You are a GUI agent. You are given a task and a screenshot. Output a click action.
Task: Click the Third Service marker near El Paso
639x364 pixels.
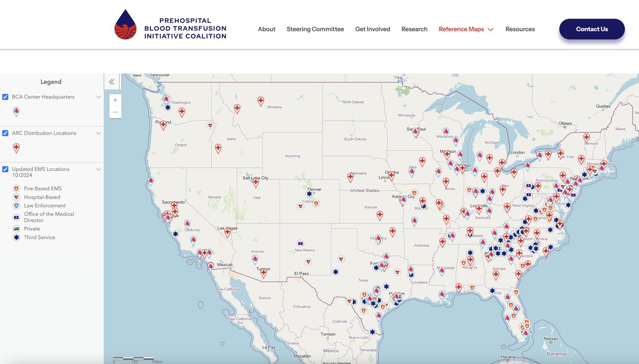335,271
